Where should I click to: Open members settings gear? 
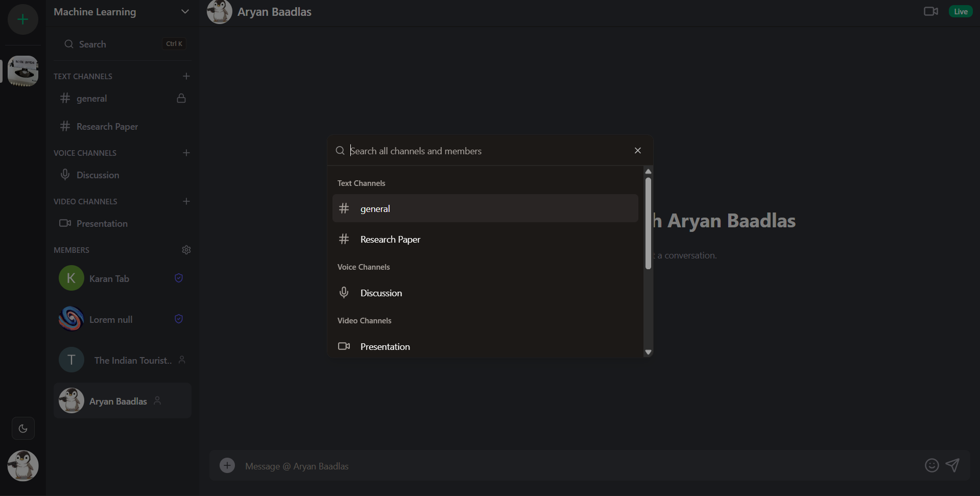(186, 250)
